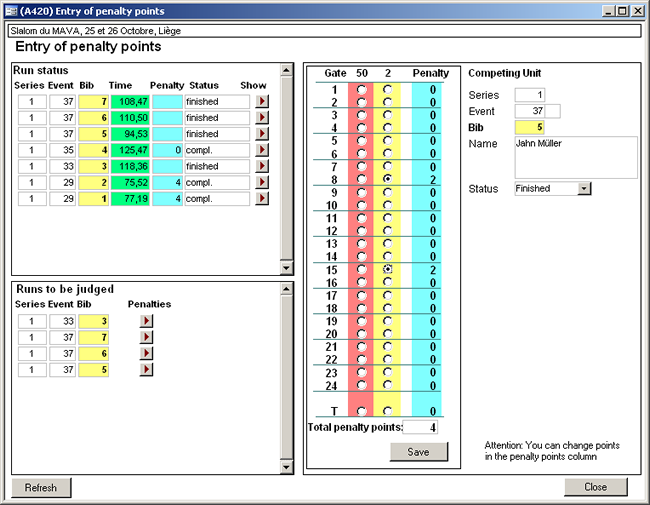Click the Total penalty points field
Viewport: 650px width, 505px height.
coord(420,427)
